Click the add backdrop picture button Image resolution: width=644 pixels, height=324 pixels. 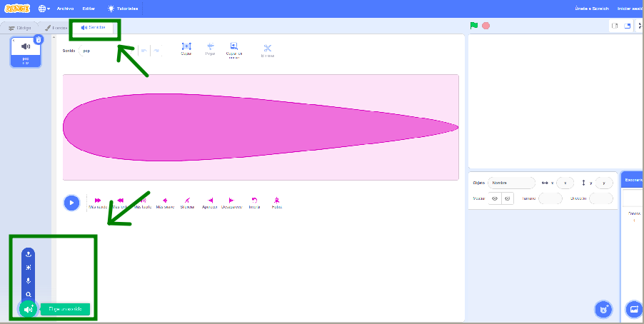(x=634, y=309)
